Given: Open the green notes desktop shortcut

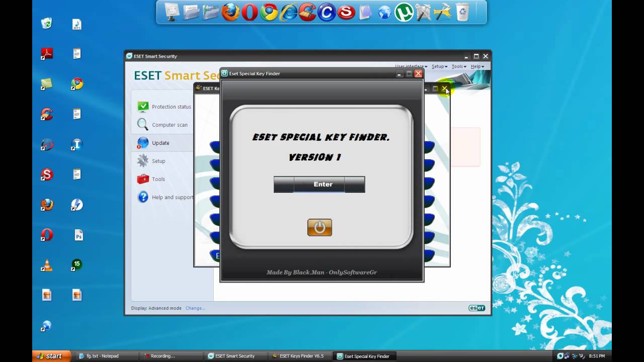Looking at the screenshot, I should pos(46,84).
